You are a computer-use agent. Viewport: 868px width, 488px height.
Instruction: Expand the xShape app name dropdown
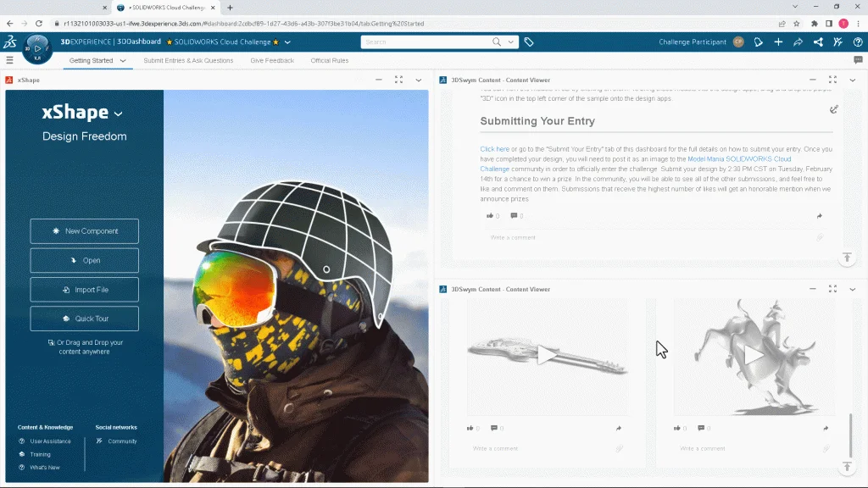(x=119, y=114)
